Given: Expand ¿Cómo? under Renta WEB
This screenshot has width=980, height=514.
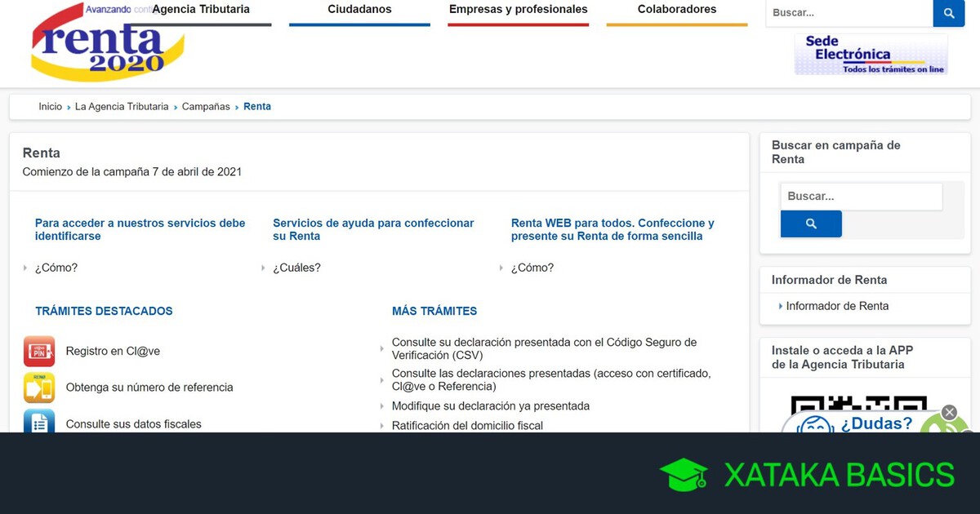Looking at the screenshot, I should pyautogui.click(x=532, y=268).
